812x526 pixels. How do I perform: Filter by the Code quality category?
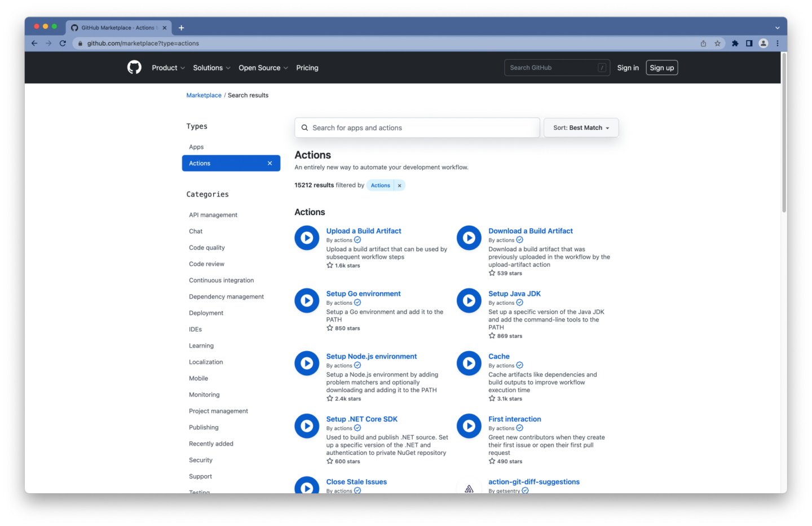(207, 248)
